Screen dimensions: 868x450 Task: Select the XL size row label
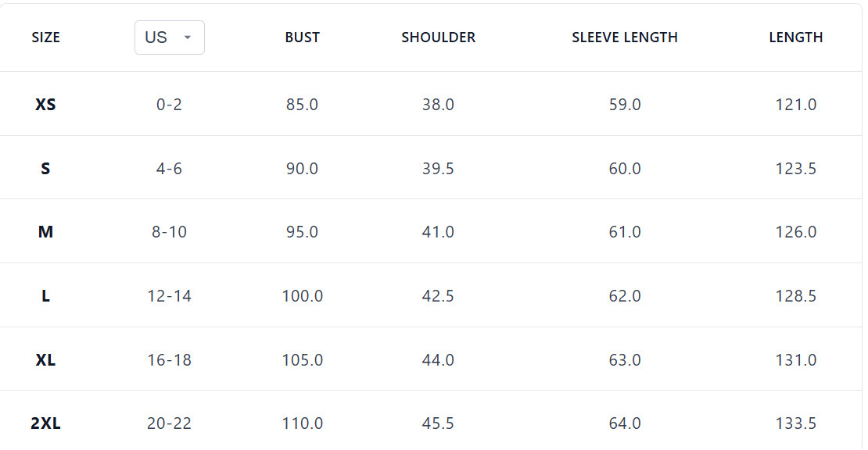click(45, 360)
